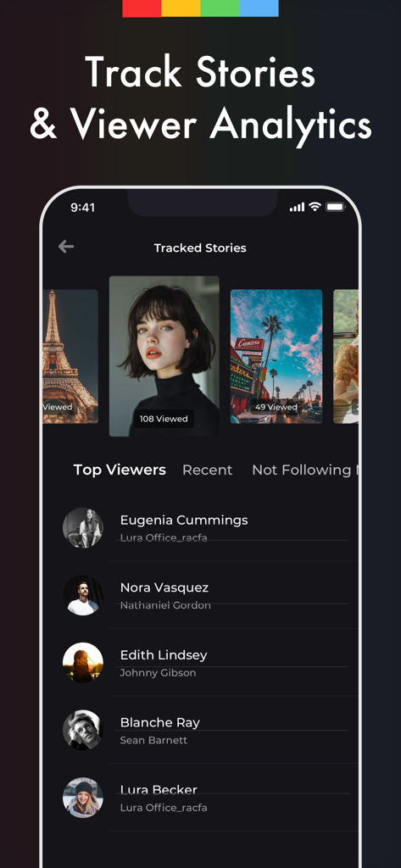Click the Sean Barnett subtitle
This screenshot has width=401, height=868.
click(x=153, y=740)
